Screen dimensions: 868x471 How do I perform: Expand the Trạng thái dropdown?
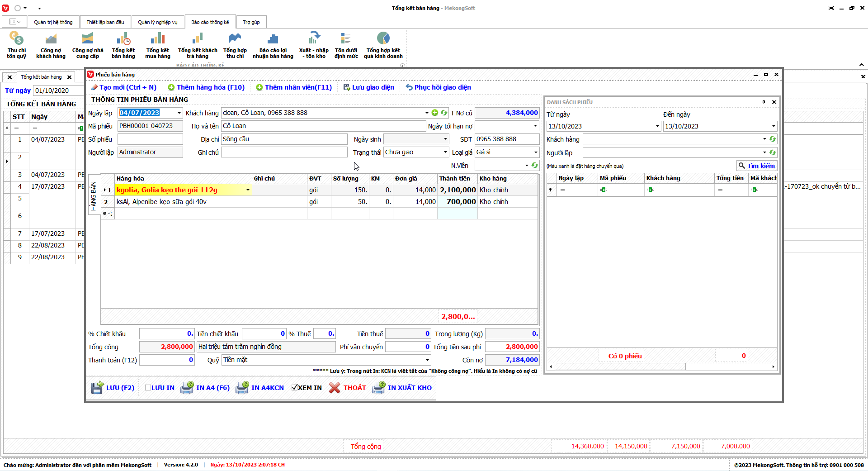point(445,152)
